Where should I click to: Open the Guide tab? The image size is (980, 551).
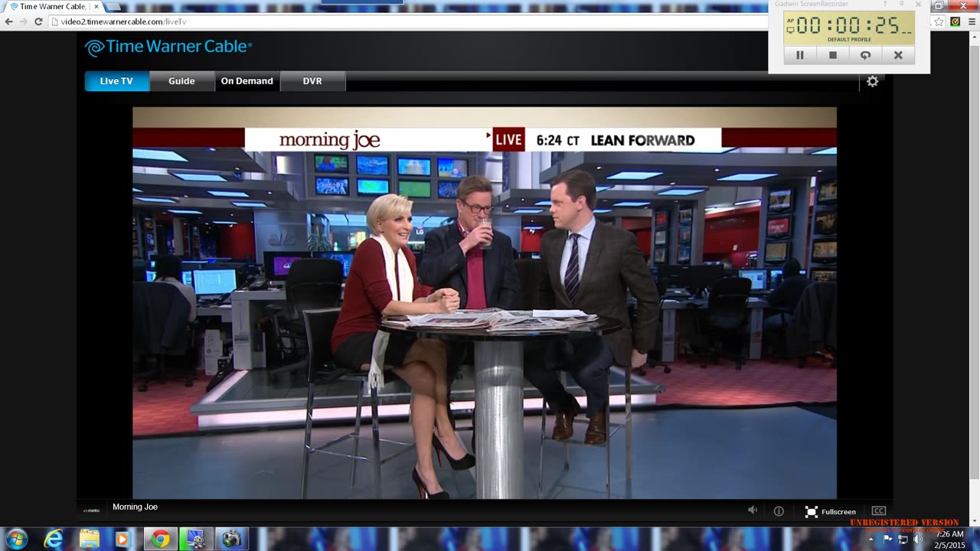[x=181, y=81]
